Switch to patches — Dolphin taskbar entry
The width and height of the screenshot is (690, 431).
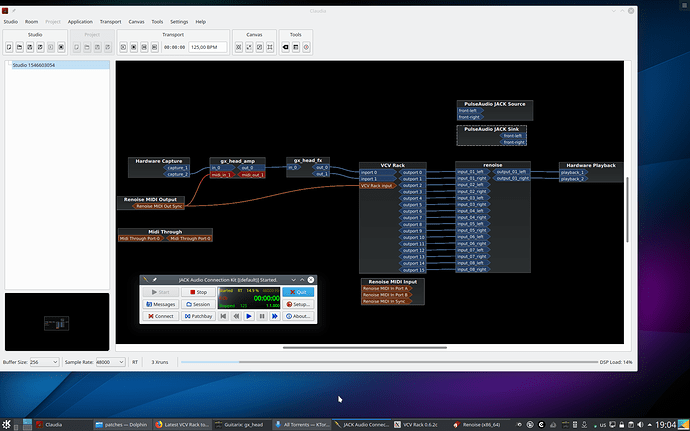[122, 425]
